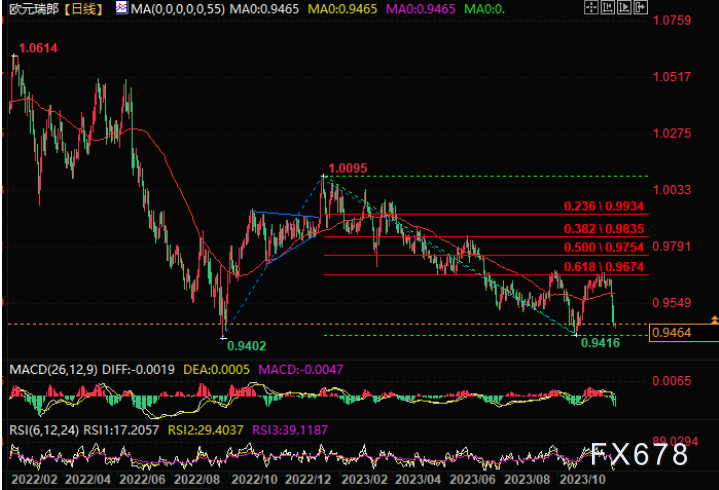
Task: Select the 0.618 \ 0.9674 Fibonacci level
Action: (603, 267)
